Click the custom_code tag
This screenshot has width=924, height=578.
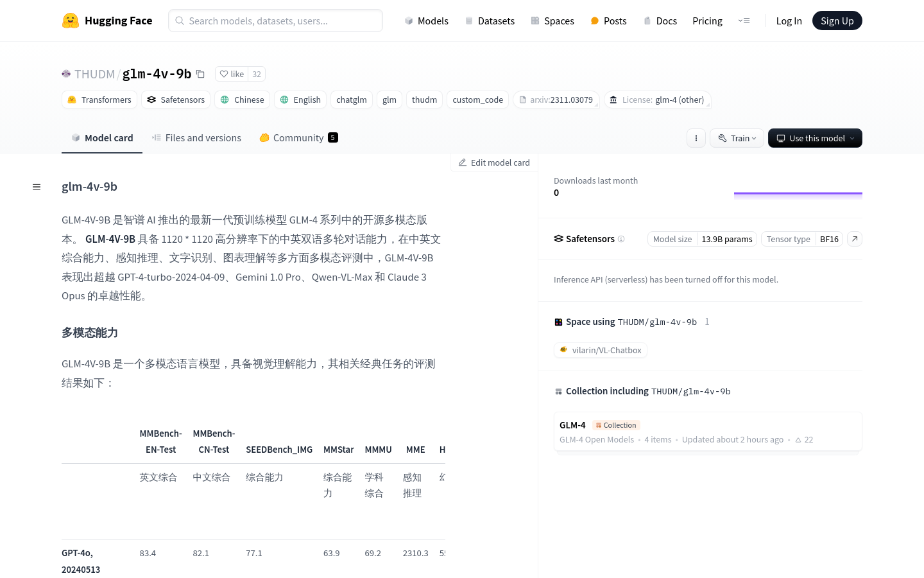point(478,100)
